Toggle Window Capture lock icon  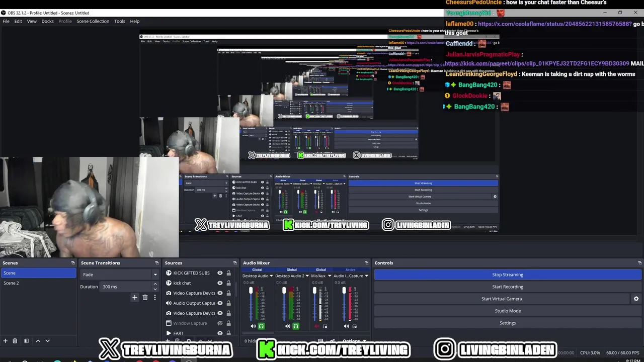pos(228,323)
